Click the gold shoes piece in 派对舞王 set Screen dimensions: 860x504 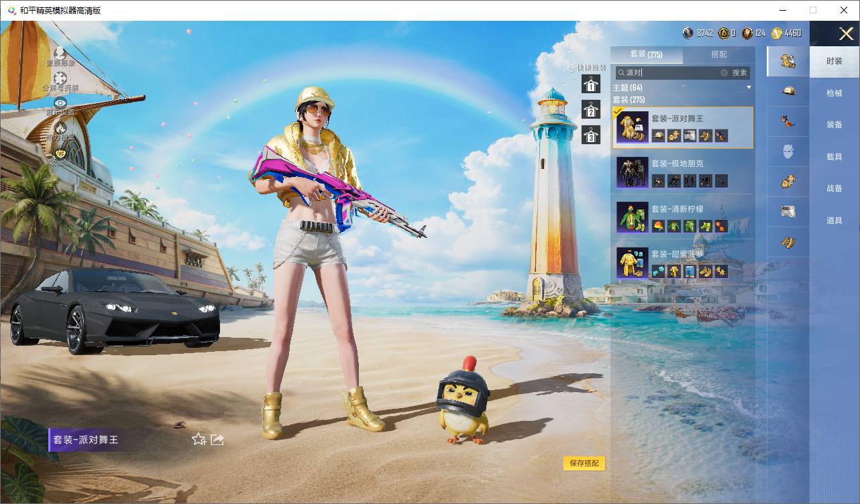[705, 136]
